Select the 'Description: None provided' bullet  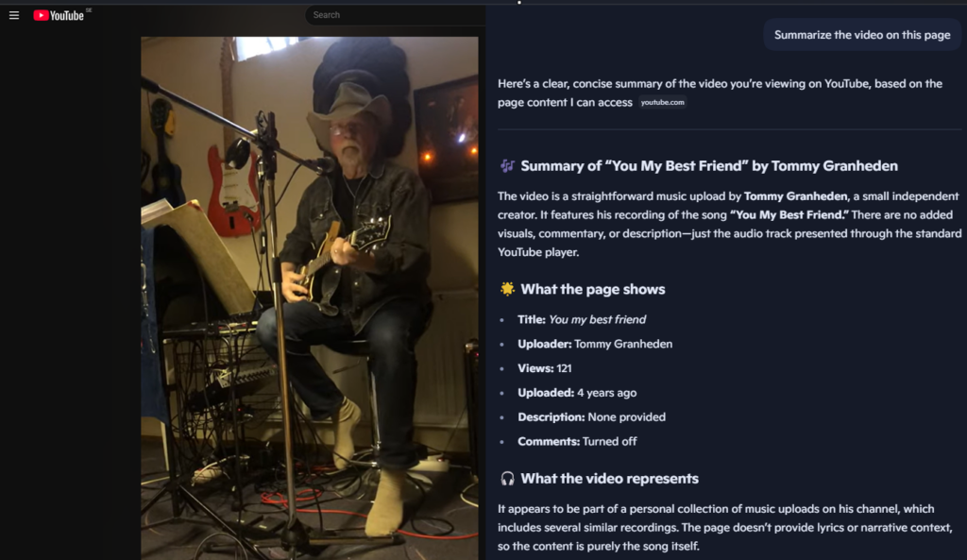click(x=591, y=416)
